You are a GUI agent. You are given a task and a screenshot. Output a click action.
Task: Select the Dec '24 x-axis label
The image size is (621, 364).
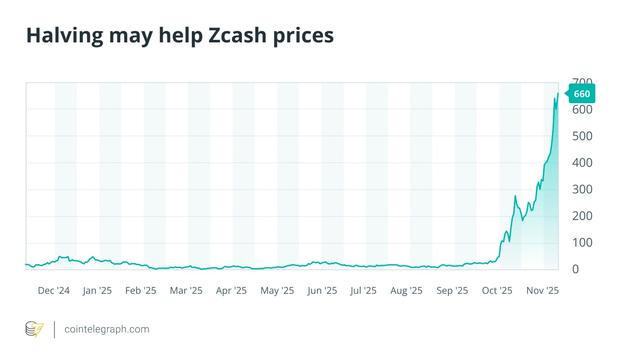pos(54,290)
